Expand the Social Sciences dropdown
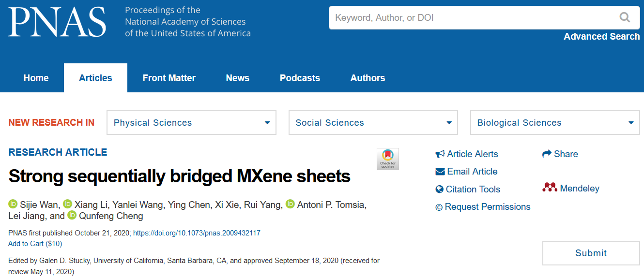 tap(373, 123)
